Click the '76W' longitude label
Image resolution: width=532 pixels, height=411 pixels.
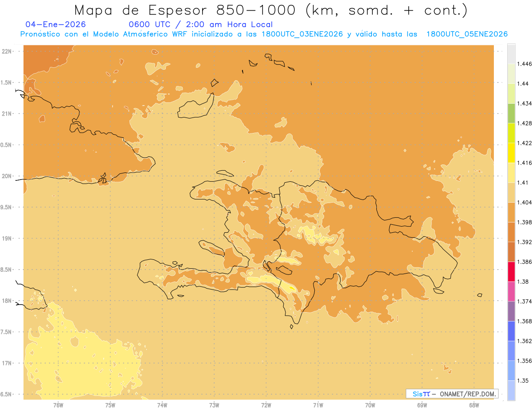(58, 405)
